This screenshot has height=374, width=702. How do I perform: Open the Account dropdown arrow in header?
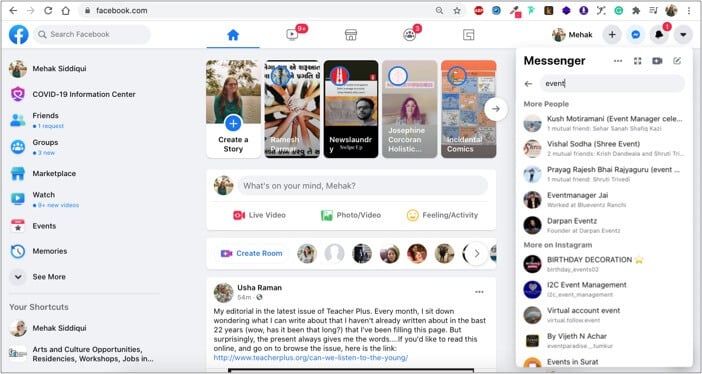[x=683, y=34]
